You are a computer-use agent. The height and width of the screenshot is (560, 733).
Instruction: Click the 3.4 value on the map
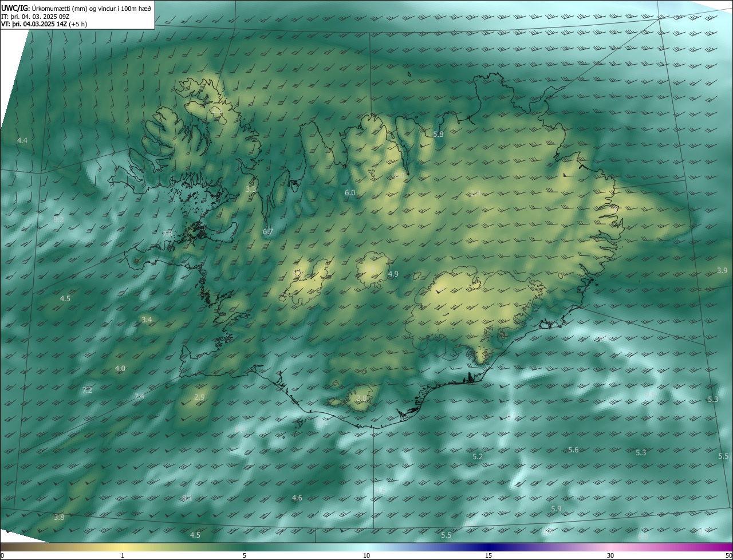tap(147, 320)
